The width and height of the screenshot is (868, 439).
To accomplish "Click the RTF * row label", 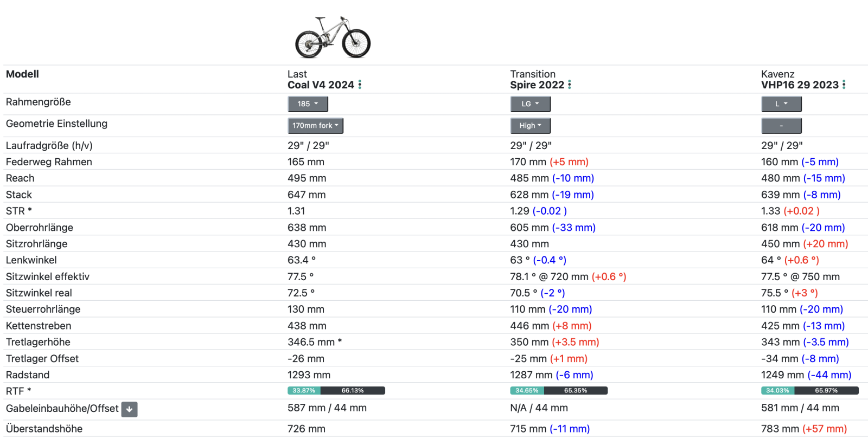I will click(x=18, y=391).
